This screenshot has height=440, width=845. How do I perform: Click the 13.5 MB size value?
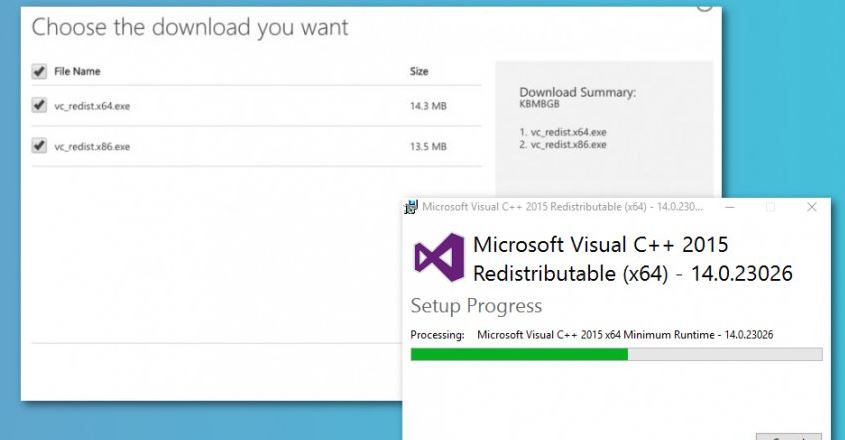pyautogui.click(x=428, y=147)
